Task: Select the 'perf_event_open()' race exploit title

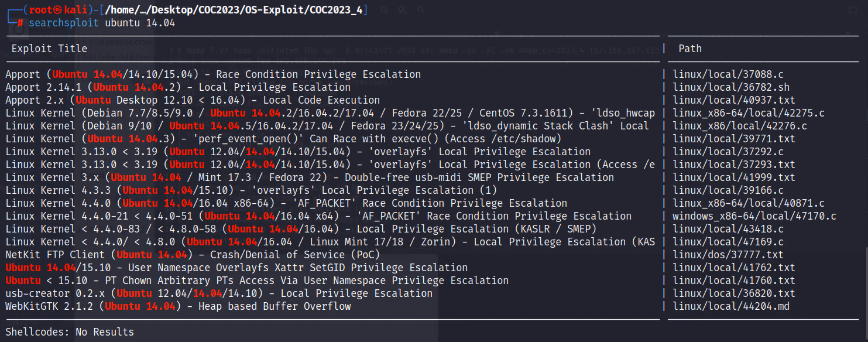Action: [x=283, y=139]
